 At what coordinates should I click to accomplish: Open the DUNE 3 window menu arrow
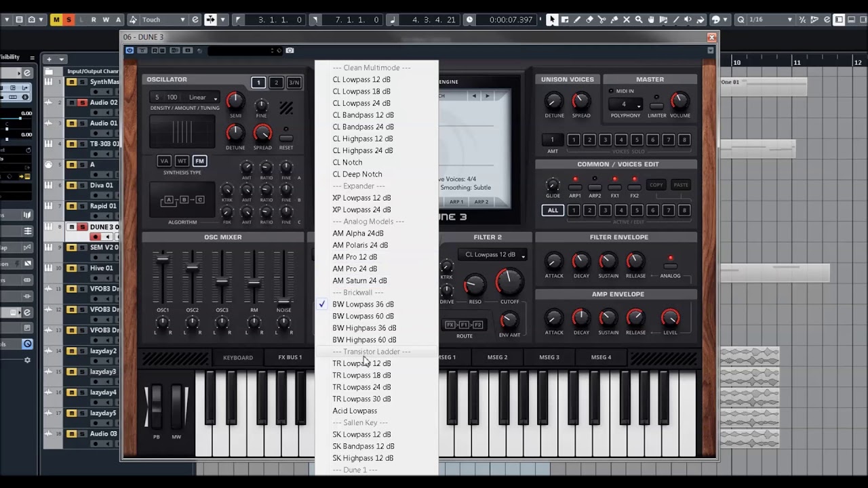[710, 50]
